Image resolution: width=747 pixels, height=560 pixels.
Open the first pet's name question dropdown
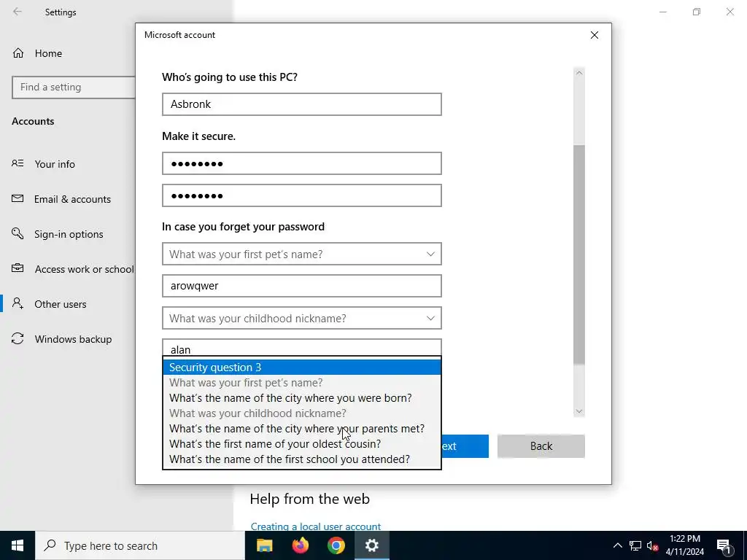pyautogui.click(x=301, y=254)
